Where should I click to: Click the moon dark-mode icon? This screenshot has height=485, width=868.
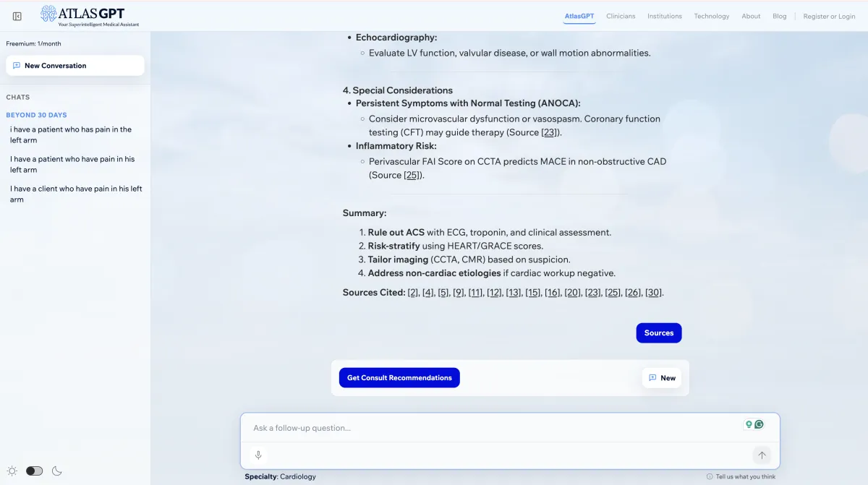[x=57, y=471]
